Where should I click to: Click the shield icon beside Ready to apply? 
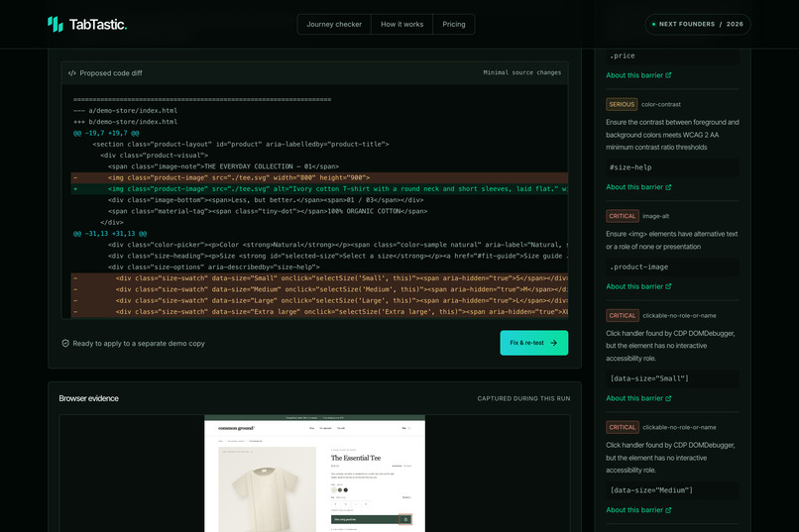(x=65, y=344)
